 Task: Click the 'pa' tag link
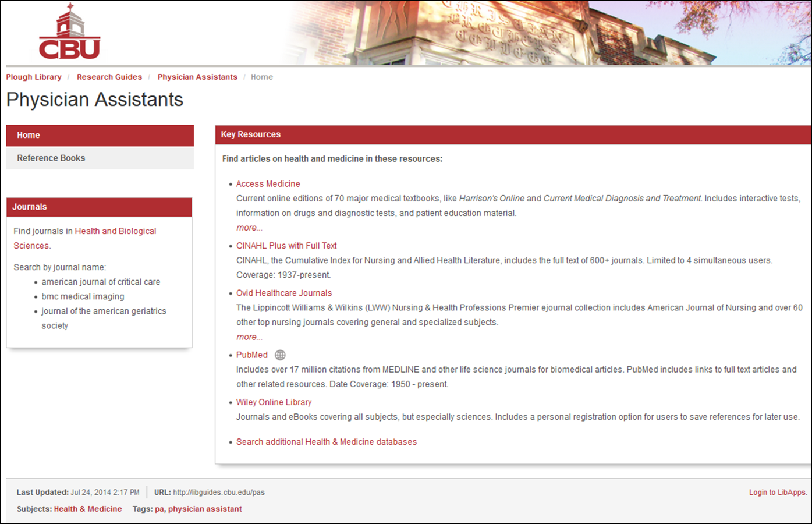[x=159, y=509]
